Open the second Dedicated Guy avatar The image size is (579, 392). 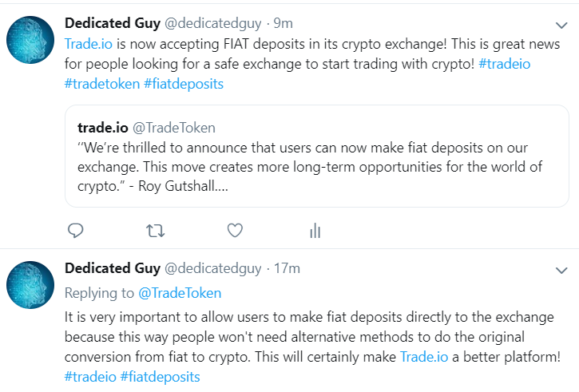(30, 284)
